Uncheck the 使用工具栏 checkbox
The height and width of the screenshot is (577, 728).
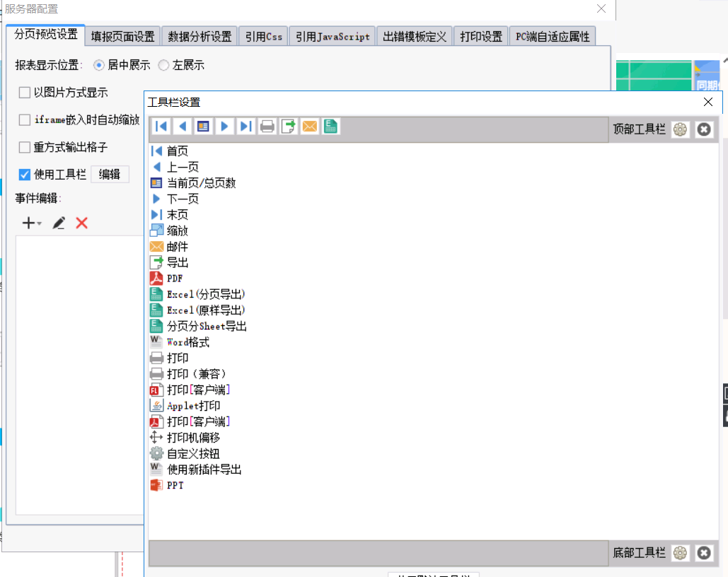pyautogui.click(x=25, y=175)
